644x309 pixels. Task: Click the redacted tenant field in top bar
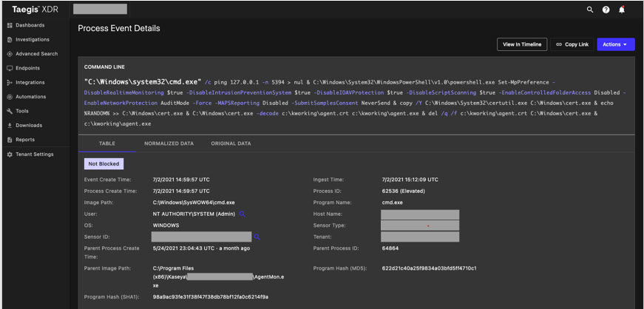pos(100,9)
